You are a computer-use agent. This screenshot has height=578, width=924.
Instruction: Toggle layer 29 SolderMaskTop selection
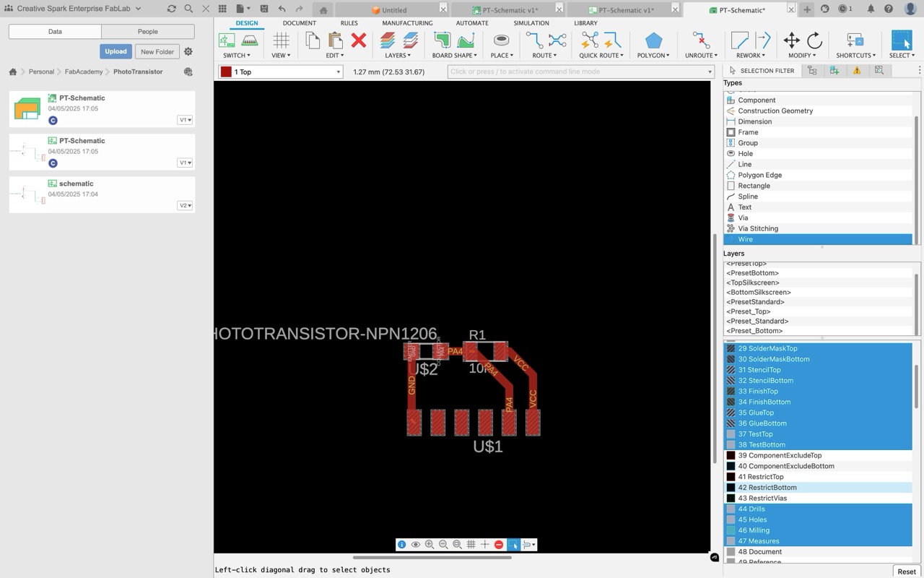coord(817,348)
